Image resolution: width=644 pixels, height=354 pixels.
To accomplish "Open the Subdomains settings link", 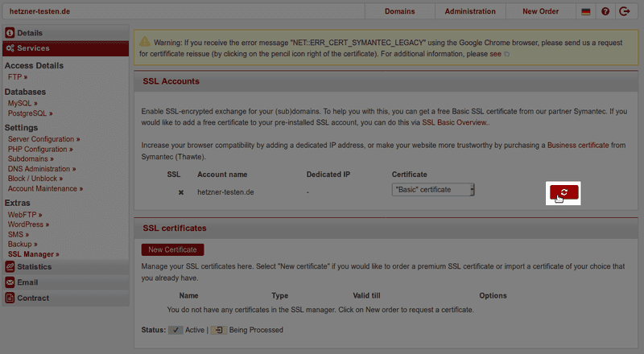I will point(31,159).
